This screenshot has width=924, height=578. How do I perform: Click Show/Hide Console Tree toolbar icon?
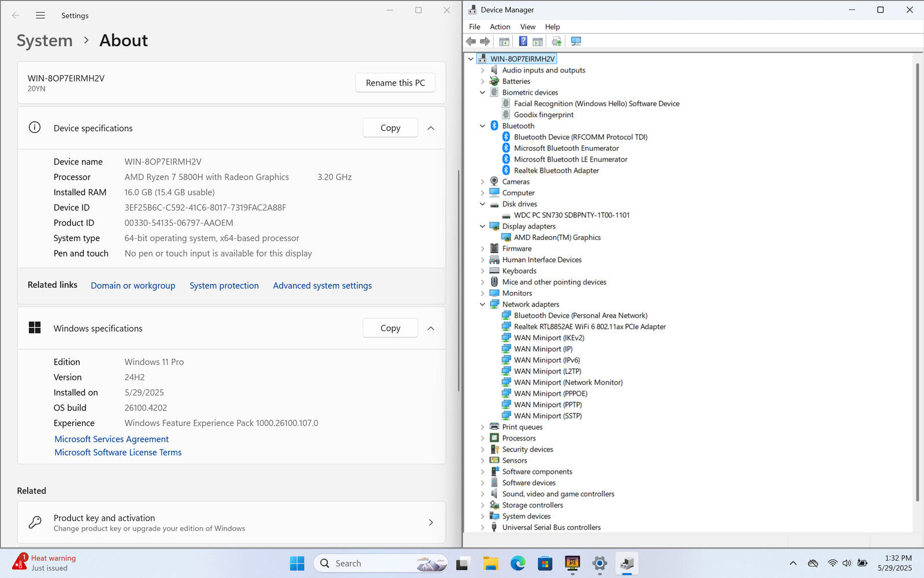[504, 42]
